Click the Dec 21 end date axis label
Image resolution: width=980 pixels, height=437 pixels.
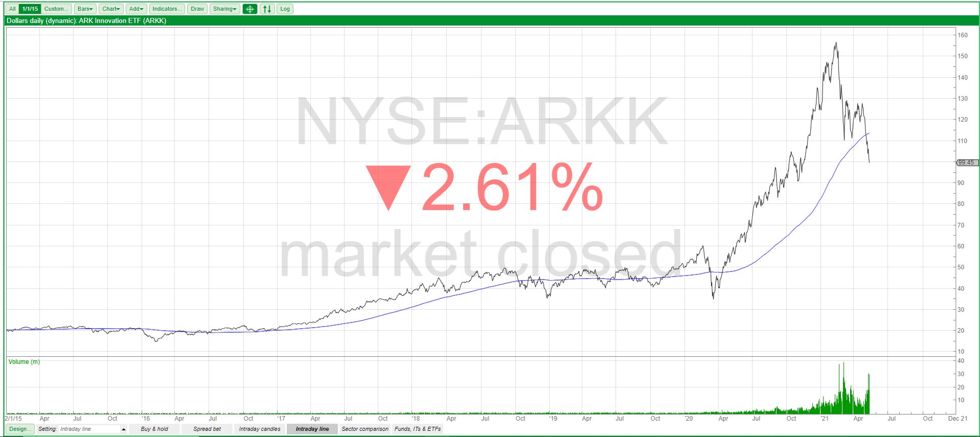click(x=958, y=418)
